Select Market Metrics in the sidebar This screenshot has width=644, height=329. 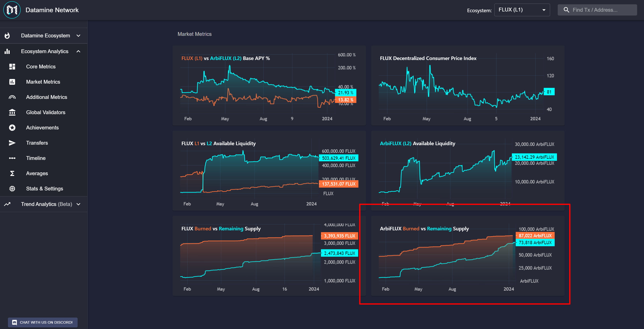44,82
